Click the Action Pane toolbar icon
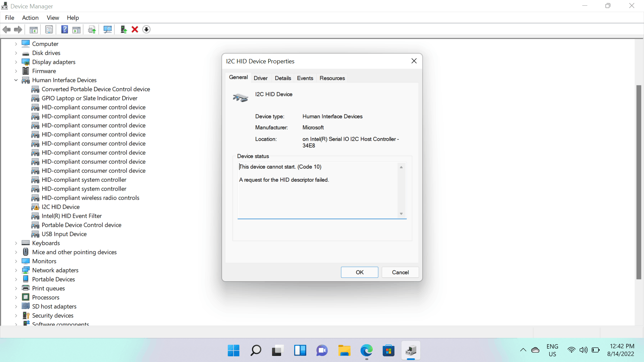Viewport: 644px width, 362px height. (x=76, y=29)
